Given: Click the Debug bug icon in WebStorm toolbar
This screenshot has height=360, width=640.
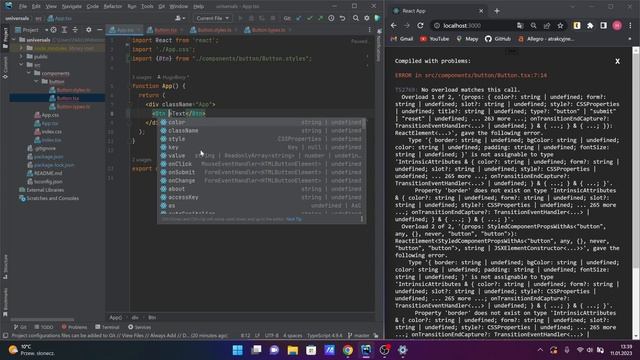Looking at the screenshot, I should [251, 18].
